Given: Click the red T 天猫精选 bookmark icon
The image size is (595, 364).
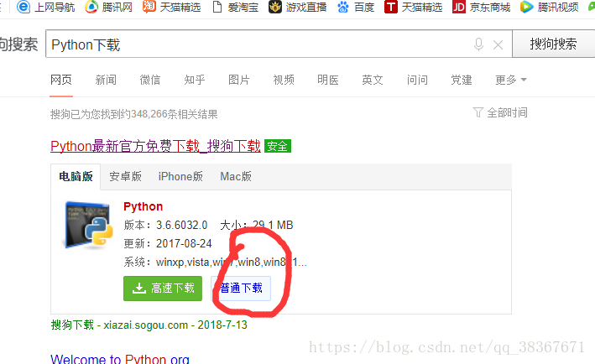Looking at the screenshot, I should click(x=391, y=7).
